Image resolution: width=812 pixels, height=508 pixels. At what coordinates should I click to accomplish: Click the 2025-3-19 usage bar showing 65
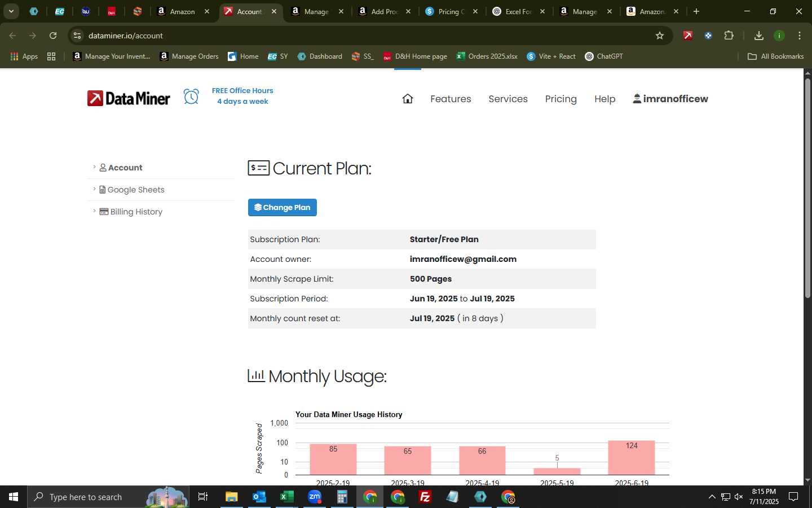[408, 461]
